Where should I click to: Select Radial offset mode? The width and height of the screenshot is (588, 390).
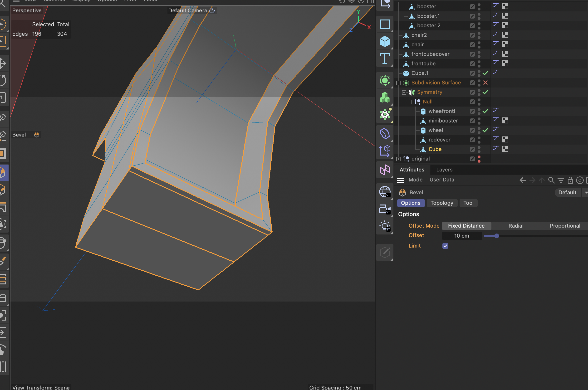pyautogui.click(x=516, y=226)
